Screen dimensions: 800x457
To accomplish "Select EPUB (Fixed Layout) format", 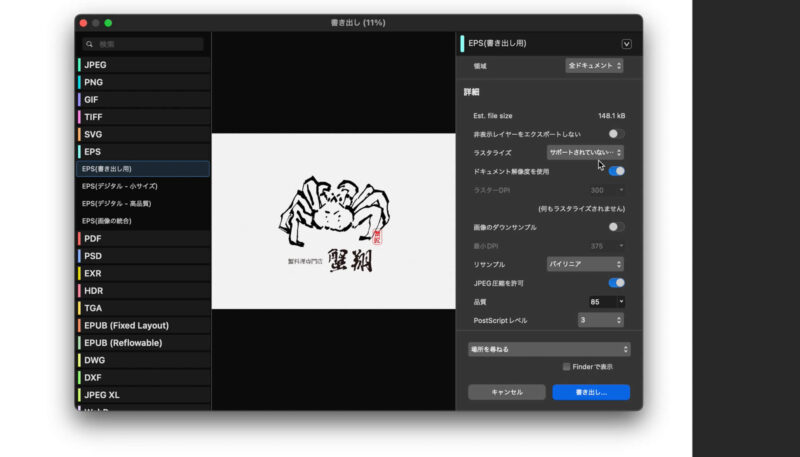I will tap(144, 325).
